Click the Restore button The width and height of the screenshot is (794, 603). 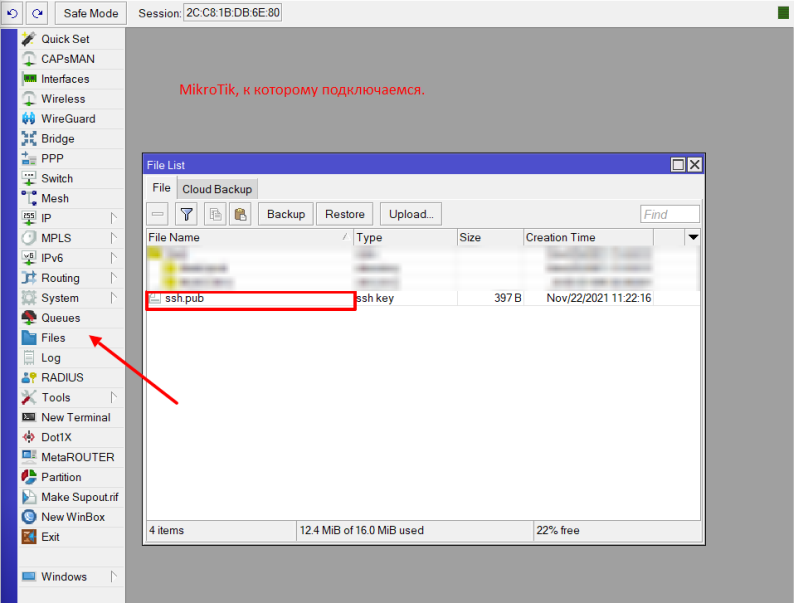345,214
